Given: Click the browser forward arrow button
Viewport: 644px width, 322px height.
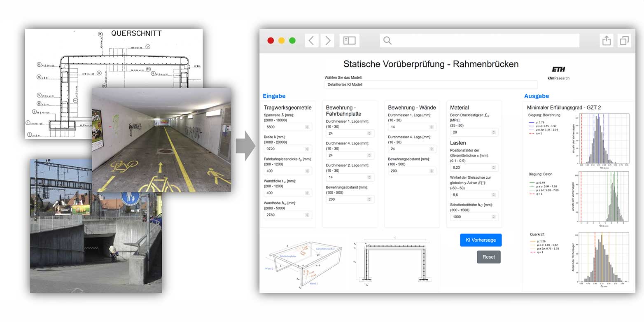Looking at the screenshot, I should pyautogui.click(x=327, y=40).
